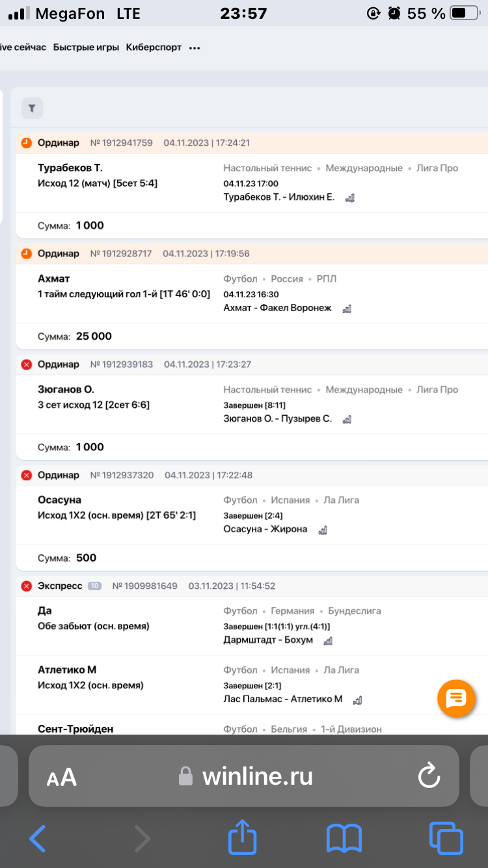Image resolution: width=488 pixels, height=868 pixels.
Task: Open the orange live chat button
Action: coord(456,699)
